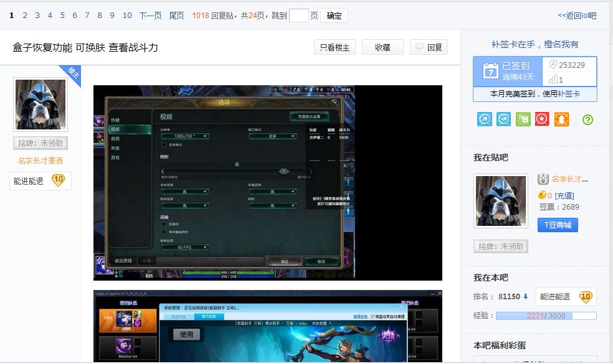Open the T豆商城 store button
This screenshot has height=364, width=613.
pos(558,225)
